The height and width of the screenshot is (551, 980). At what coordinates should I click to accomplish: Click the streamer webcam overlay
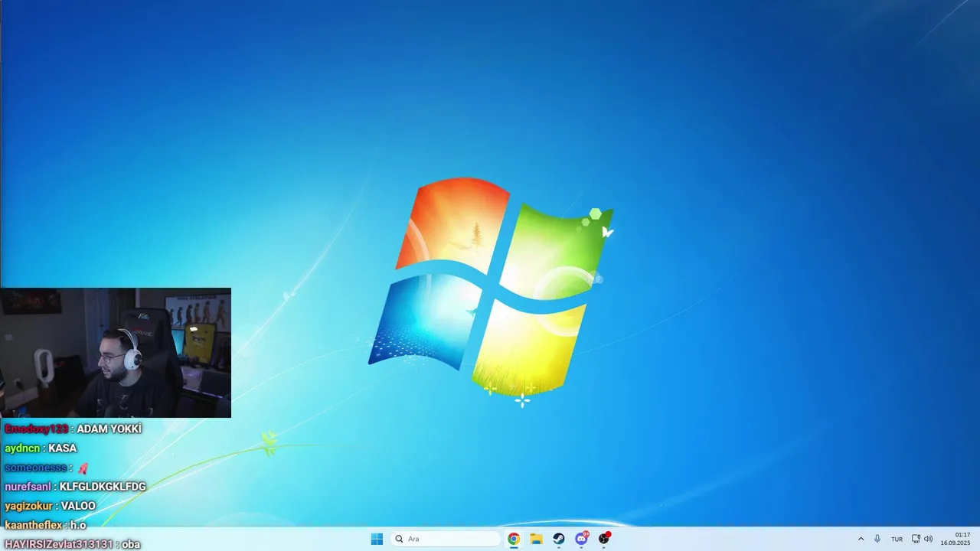click(x=116, y=353)
